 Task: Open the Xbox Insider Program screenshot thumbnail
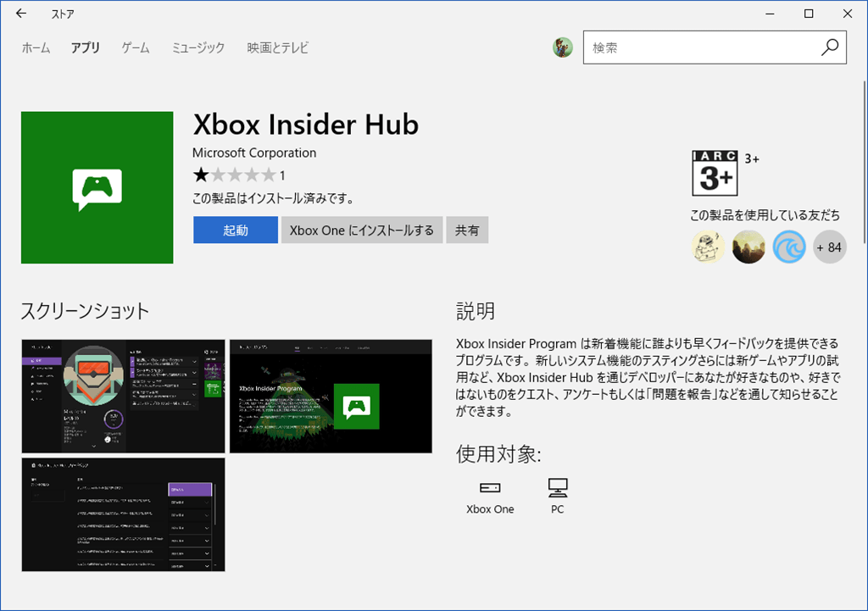click(331, 397)
